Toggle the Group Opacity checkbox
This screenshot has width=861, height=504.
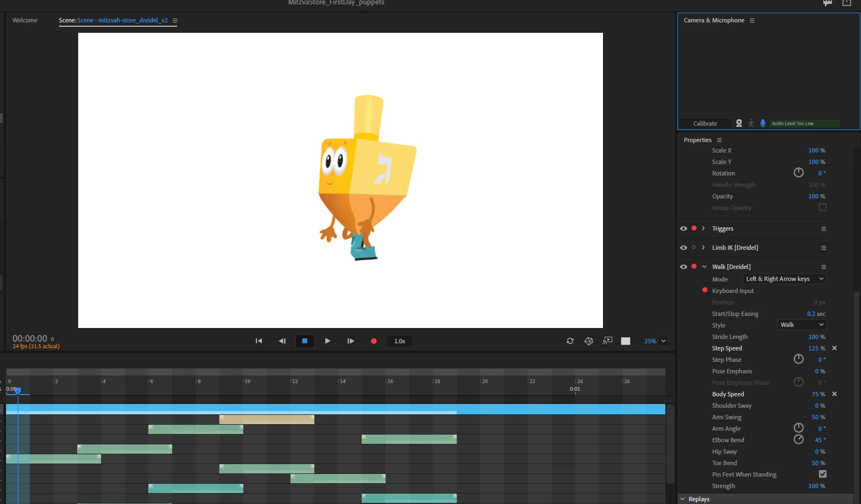(823, 208)
